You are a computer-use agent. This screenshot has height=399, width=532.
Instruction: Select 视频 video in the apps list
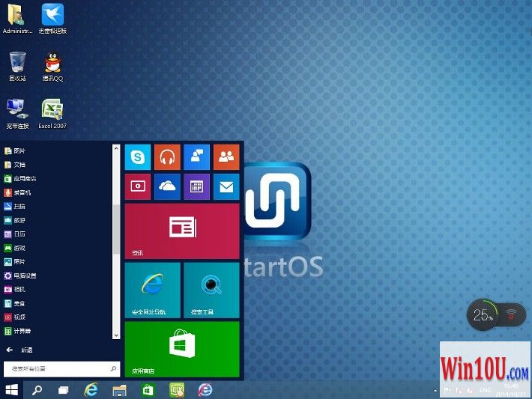(14, 317)
